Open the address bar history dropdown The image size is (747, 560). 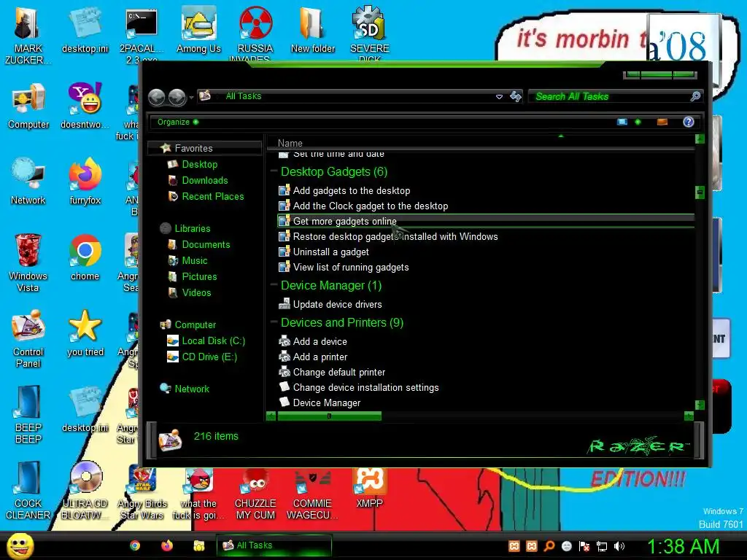click(x=499, y=97)
